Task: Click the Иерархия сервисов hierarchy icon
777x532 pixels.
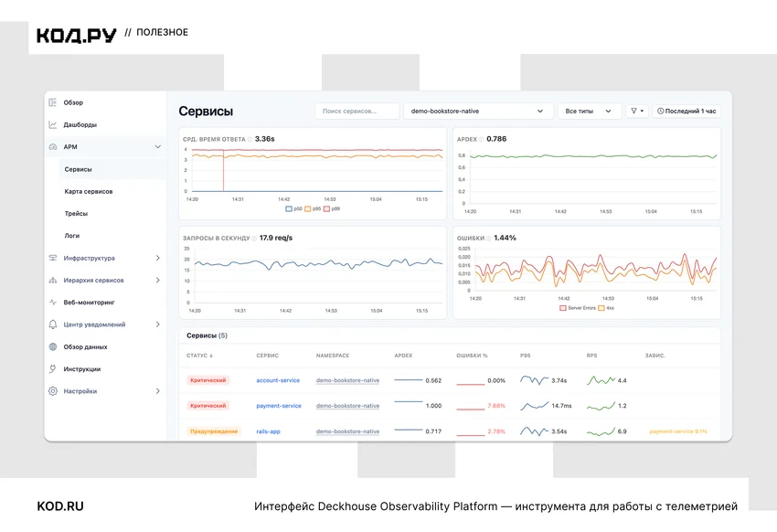Action: click(52, 281)
